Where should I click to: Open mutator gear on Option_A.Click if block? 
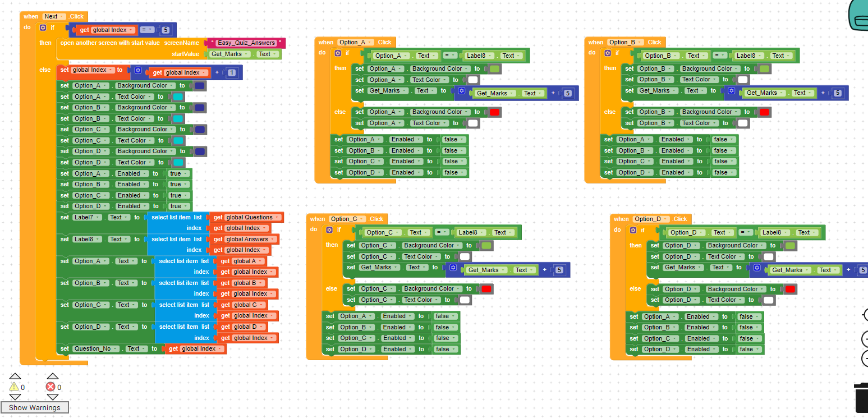click(x=338, y=53)
